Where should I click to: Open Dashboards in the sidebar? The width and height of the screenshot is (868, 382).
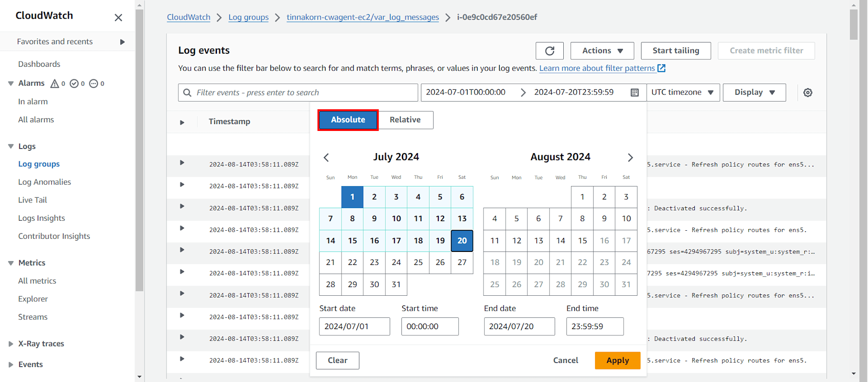pyautogui.click(x=39, y=64)
